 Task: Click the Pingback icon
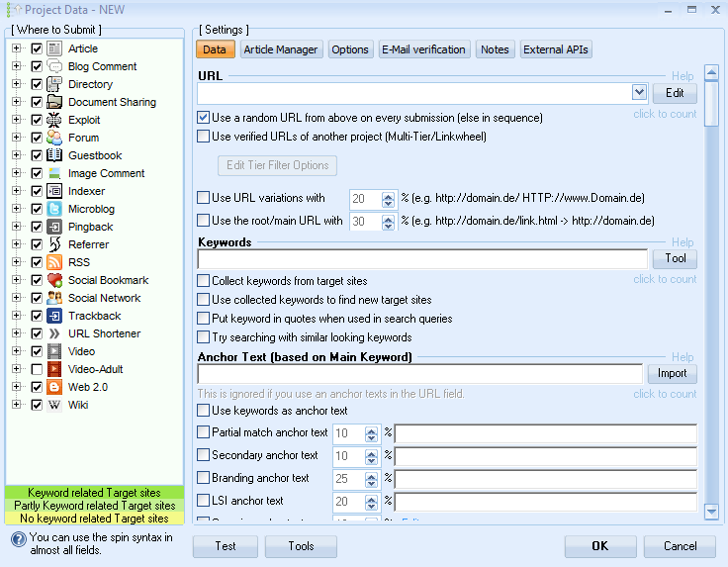(54, 227)
